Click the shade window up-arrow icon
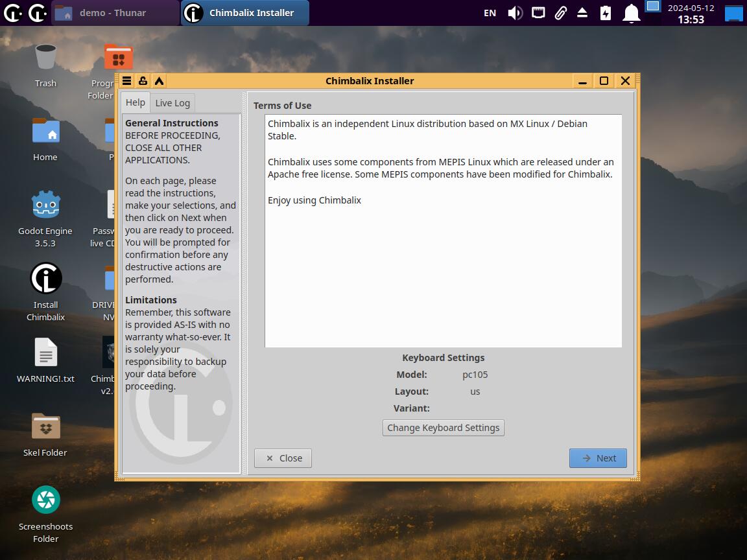 click(159, 81)
